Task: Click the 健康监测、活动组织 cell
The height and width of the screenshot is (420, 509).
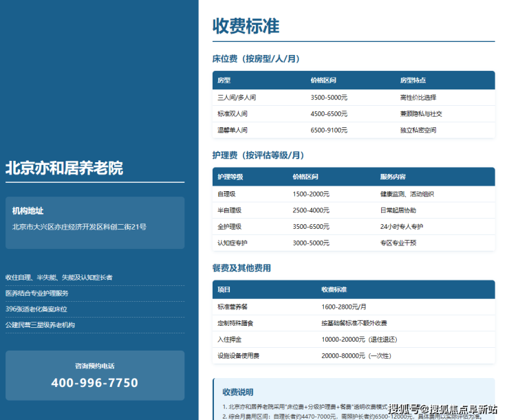Action: coord(407,194)
